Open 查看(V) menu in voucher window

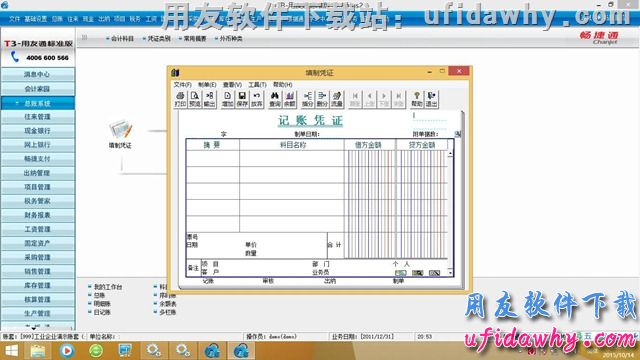(232, 84)
